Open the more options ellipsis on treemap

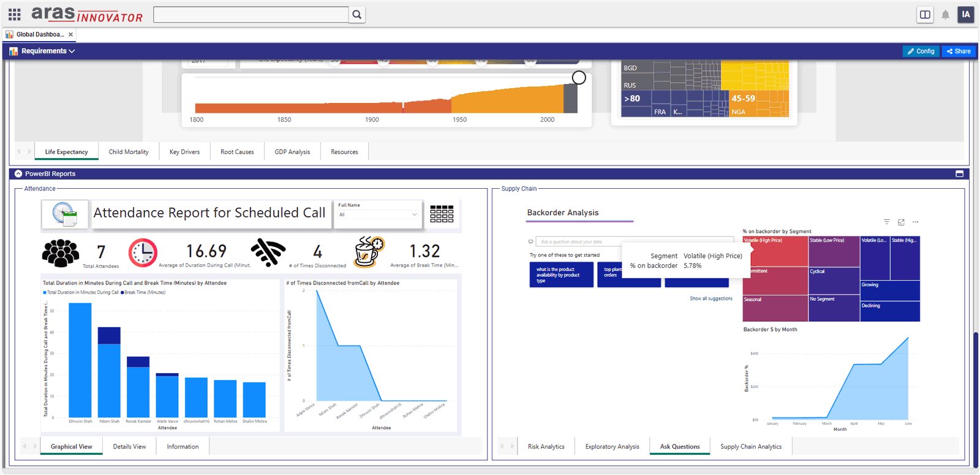(916, 222)
